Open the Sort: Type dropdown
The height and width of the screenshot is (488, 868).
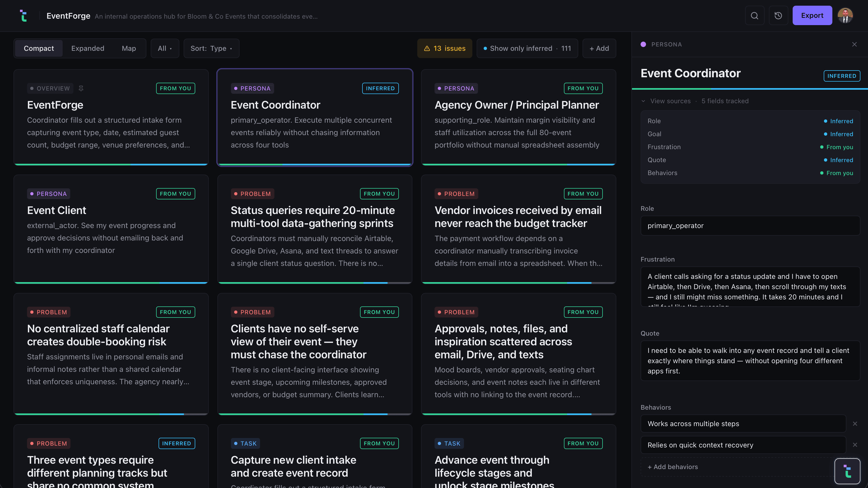point(211,48)
